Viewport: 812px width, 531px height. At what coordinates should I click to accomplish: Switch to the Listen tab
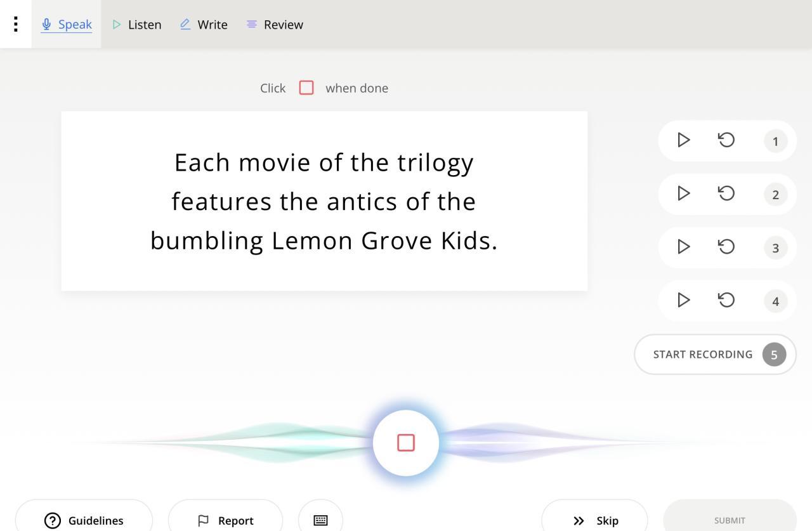(137, 24)
